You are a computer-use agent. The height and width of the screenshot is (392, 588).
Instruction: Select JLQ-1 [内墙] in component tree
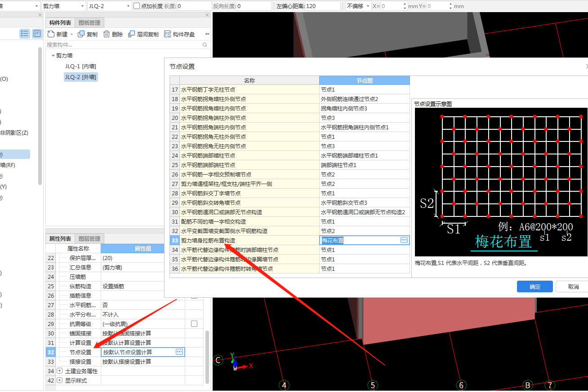80,66
